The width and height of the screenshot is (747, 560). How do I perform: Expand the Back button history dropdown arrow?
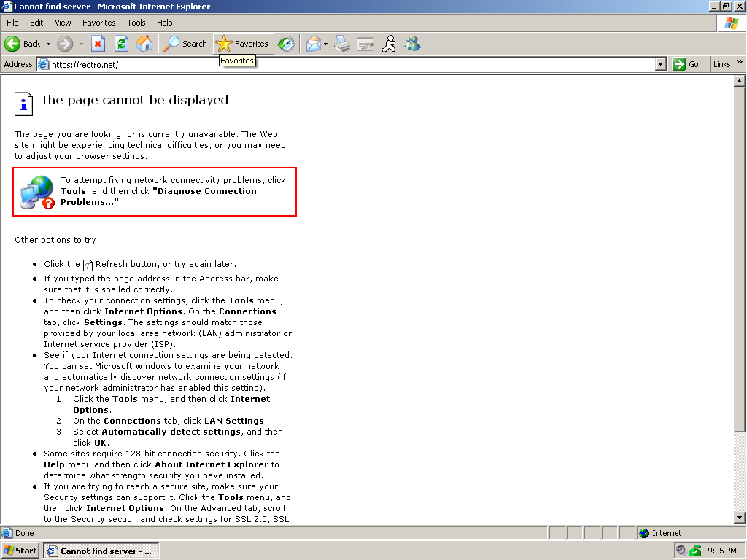48,44
